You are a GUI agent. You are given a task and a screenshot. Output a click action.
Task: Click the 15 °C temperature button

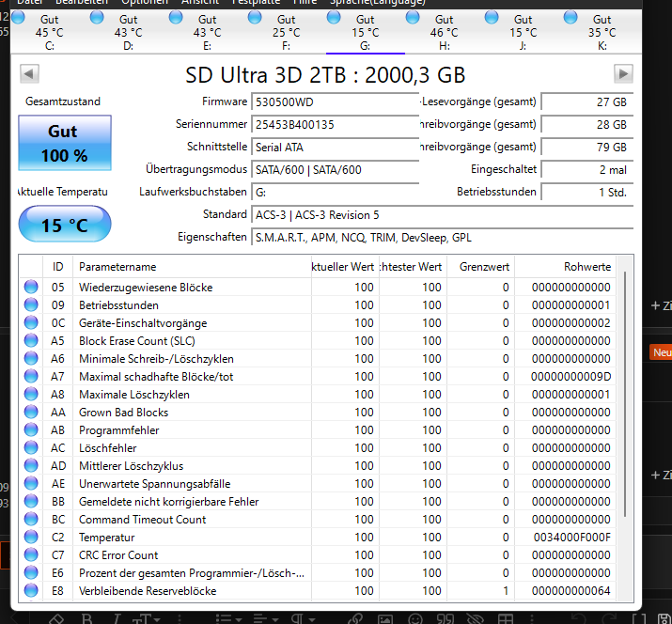pyautogui.click(x=65, y=225)
